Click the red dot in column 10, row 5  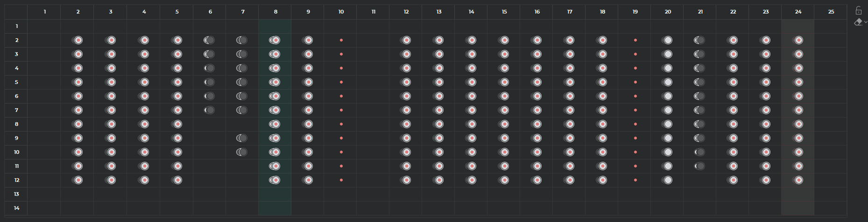(x=341, y=82)
